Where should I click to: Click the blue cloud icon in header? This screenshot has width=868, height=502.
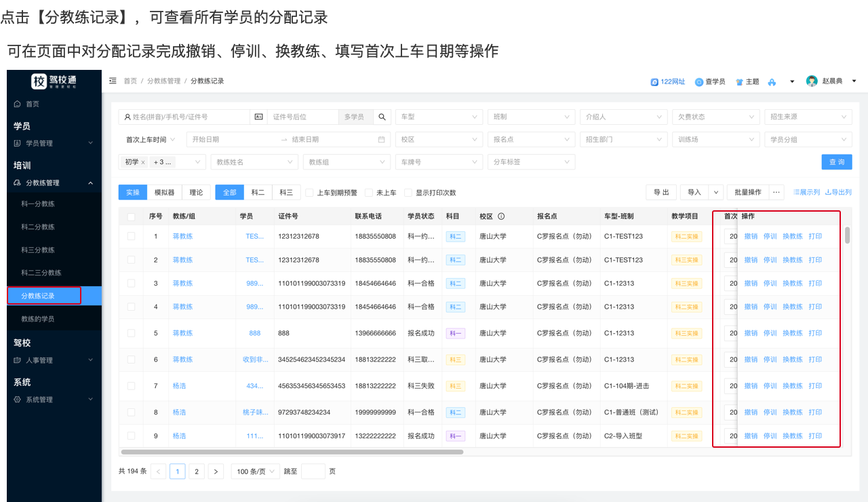pos(772,82)
